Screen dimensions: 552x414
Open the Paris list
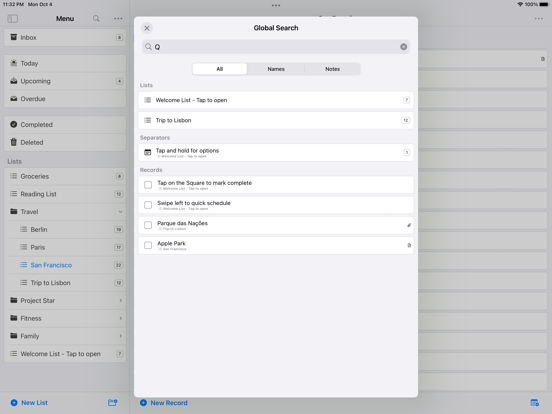tap(65, 247)
